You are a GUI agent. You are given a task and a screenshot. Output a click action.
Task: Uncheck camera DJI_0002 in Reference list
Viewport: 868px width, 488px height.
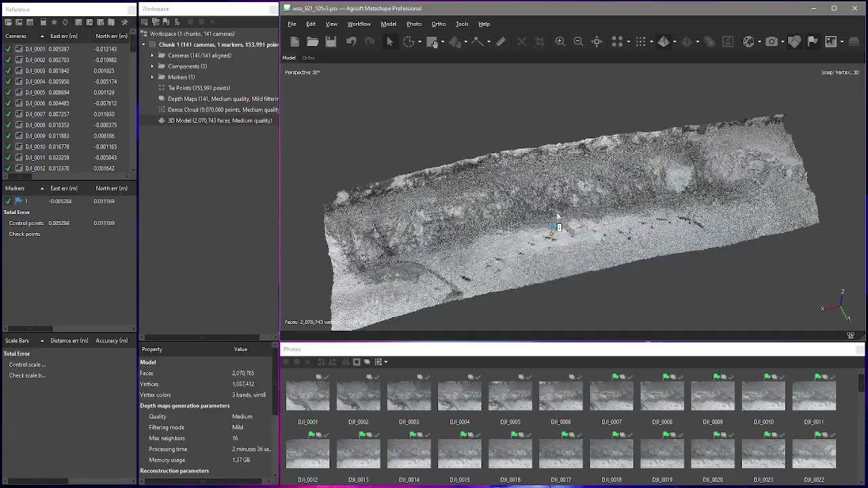pos(8,60)
